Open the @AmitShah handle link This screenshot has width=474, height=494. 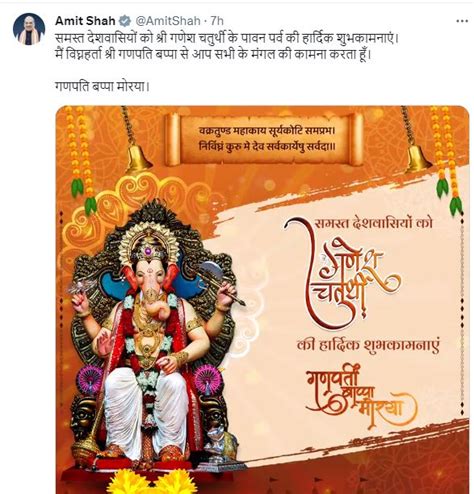pos(167,21)
